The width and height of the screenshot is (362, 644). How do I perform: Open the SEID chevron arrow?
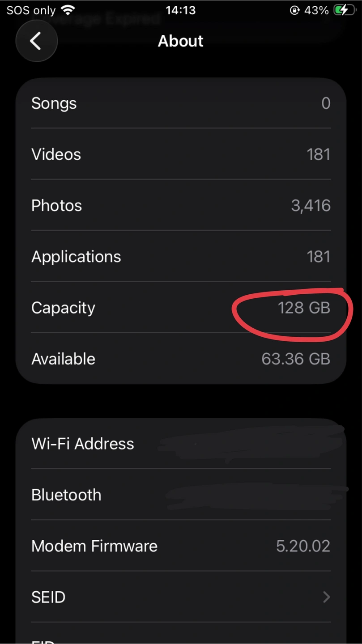coord(326,597)
